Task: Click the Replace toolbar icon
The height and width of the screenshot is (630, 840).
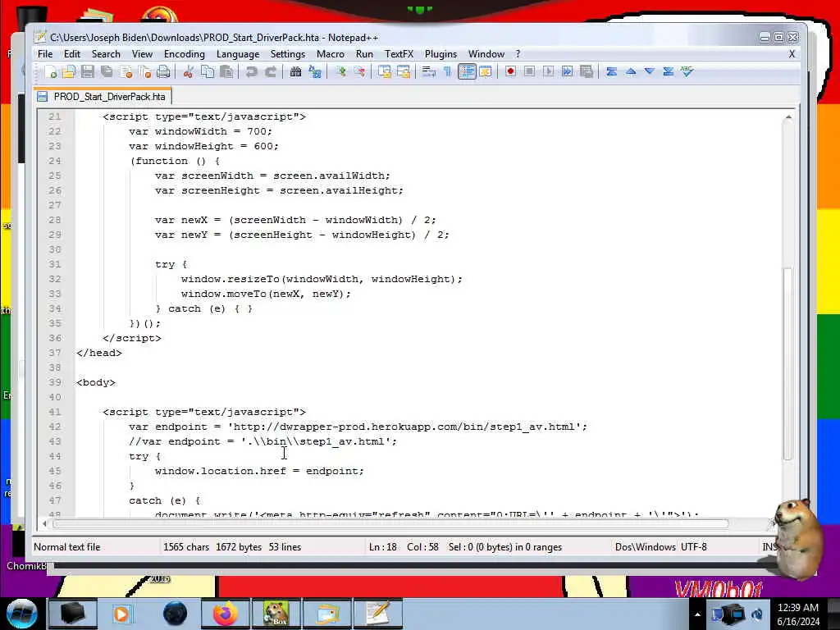Action: (x=314, y=72)
